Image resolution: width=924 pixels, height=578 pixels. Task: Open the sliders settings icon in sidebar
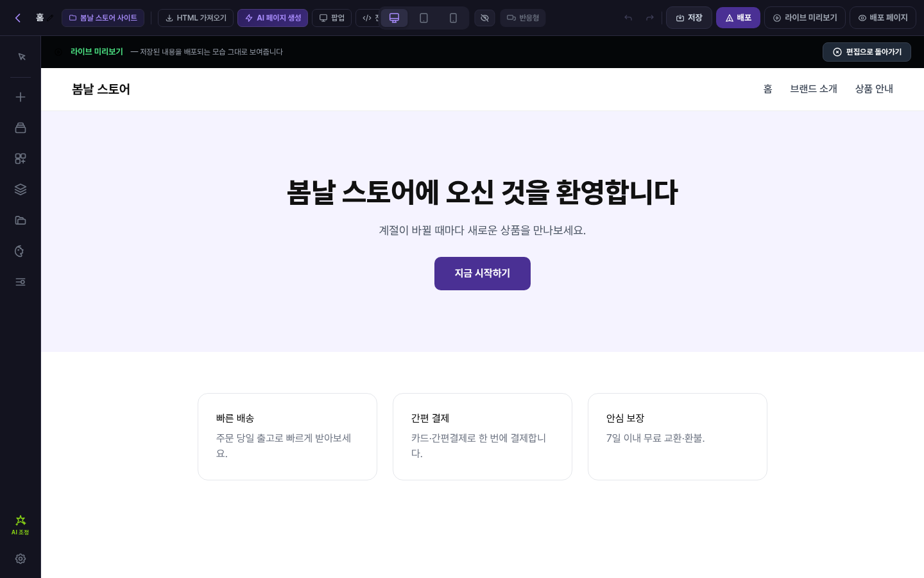[x=21, y=282]
